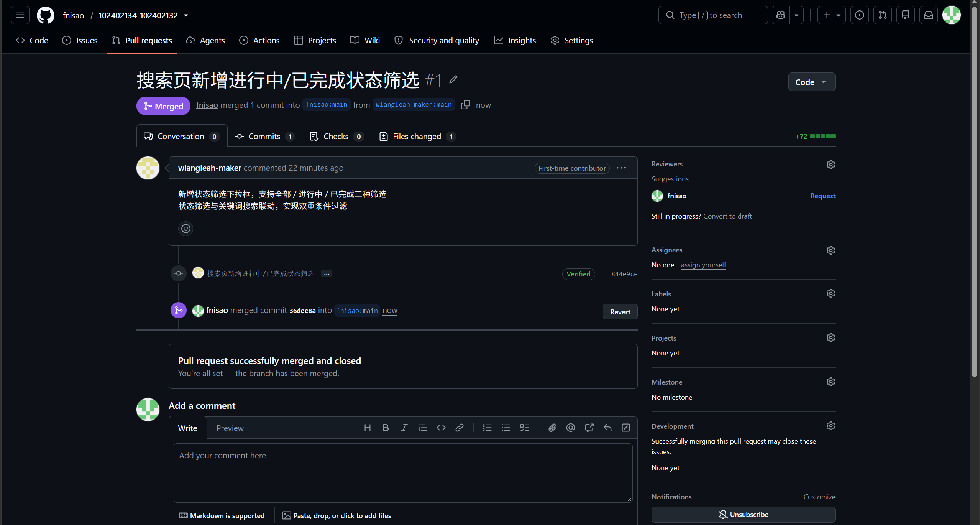Expand commit message ellipsis
The image size is (980, 525).
327,274
